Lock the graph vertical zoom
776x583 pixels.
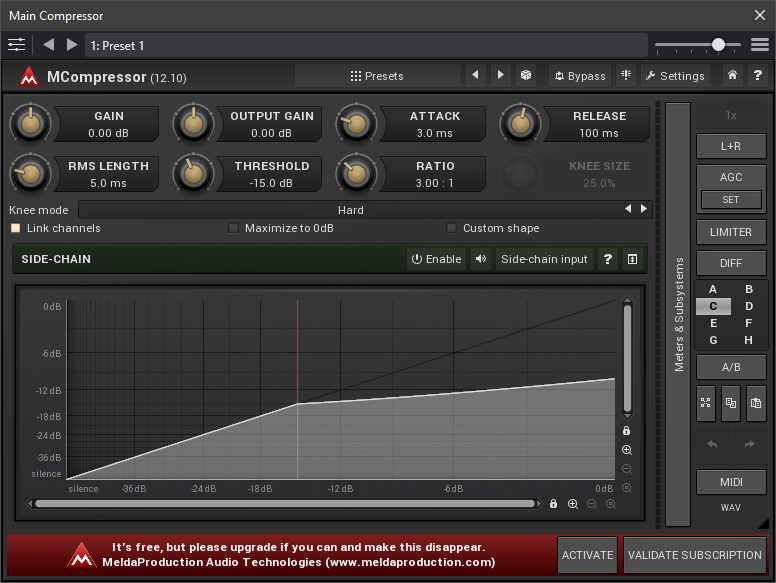tap(627, 431)
